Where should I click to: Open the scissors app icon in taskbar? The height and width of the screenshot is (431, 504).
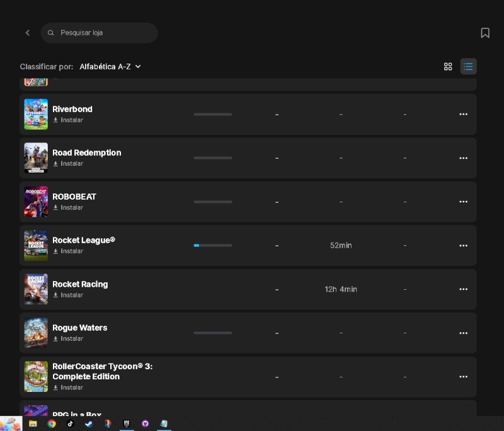tap(108, 423)
